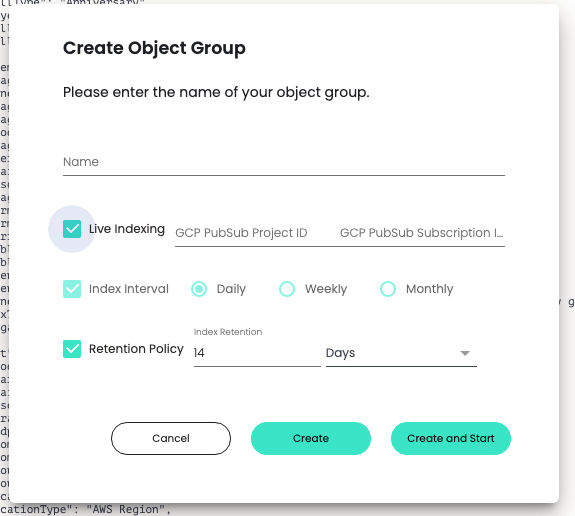Focus the GCP PubSub Subscription ID field
Viewport: 575px width, 516px height.
pos(422,233)
